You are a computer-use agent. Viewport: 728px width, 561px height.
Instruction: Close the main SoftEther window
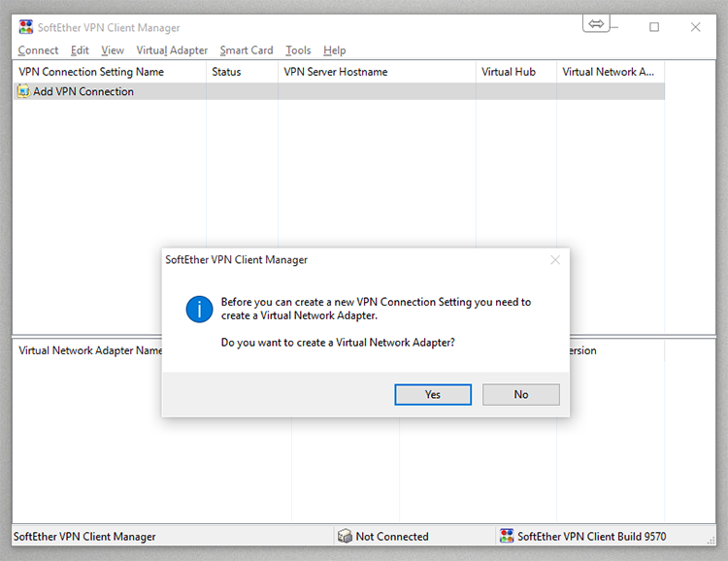pos(696,27)
